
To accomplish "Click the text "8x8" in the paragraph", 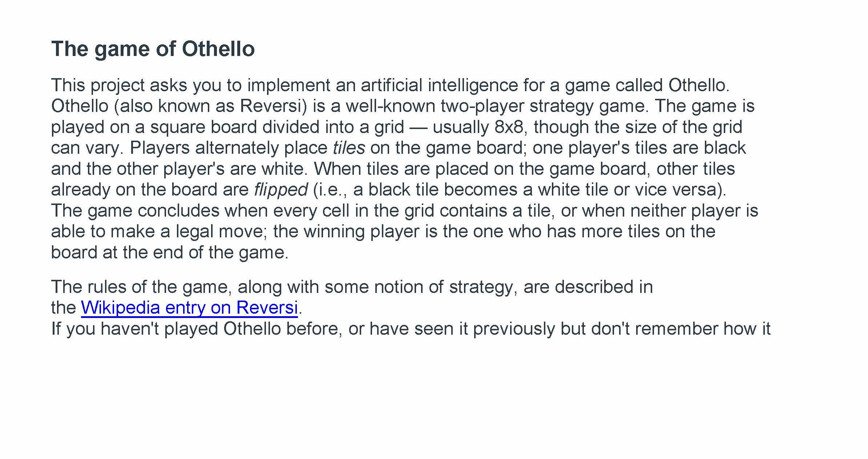I will tap(509, 127).
